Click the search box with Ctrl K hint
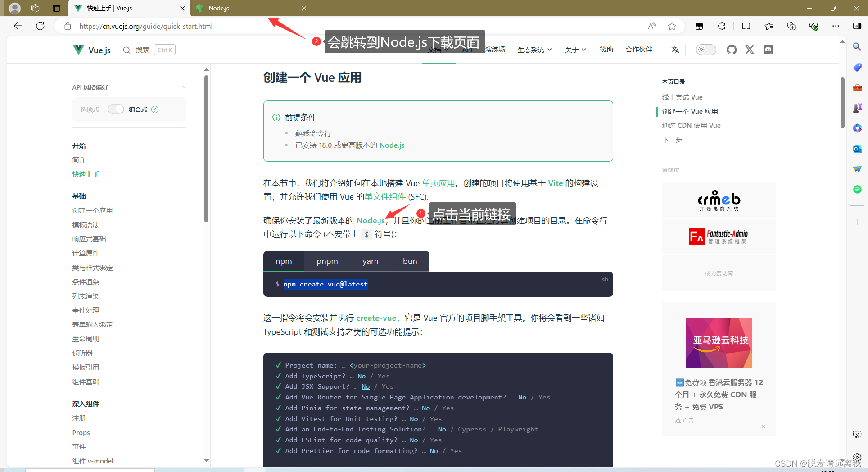 (149, 50)
